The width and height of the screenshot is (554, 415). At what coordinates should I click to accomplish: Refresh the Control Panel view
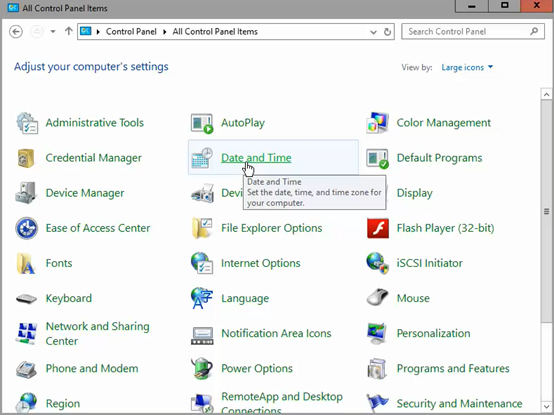point(388,32)
